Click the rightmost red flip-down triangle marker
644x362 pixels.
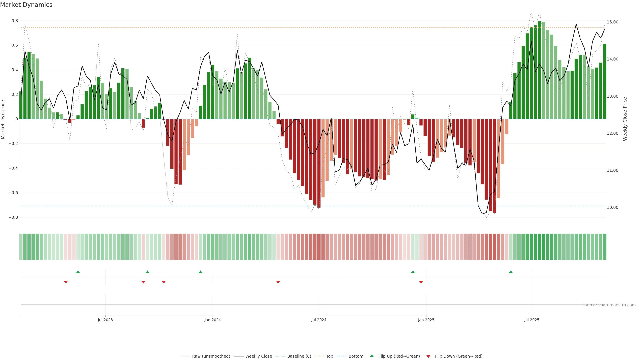pos(421,282)
